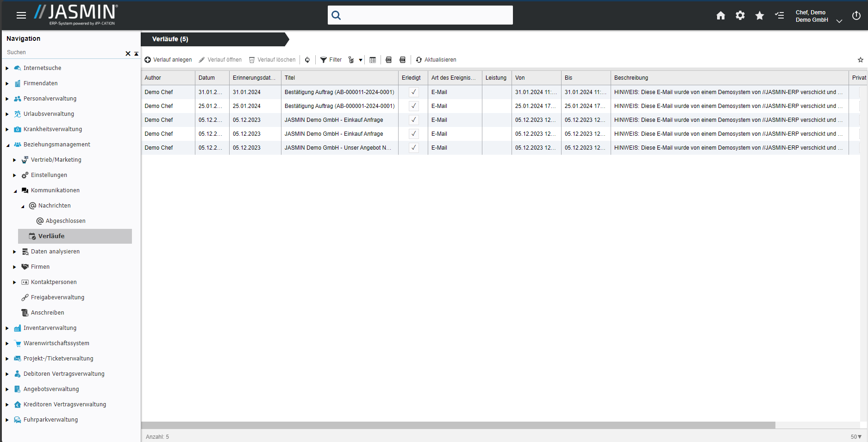This screenshot has width=868, height=442.
Task: Expand the Inventarverwaltung tree node
Action: click(x=7, y=328)
